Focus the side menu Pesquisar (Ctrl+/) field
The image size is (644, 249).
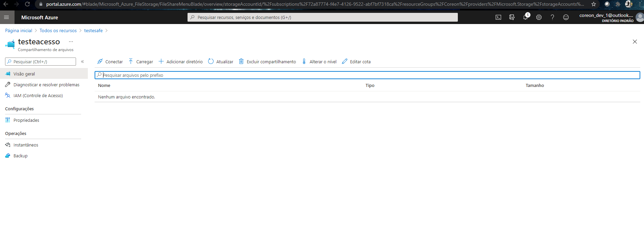41,62
